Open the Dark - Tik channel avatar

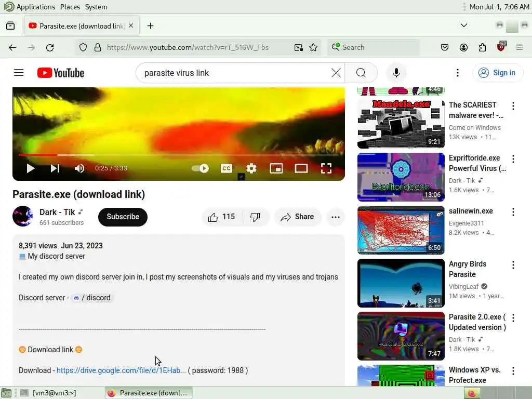pos(23,216)
